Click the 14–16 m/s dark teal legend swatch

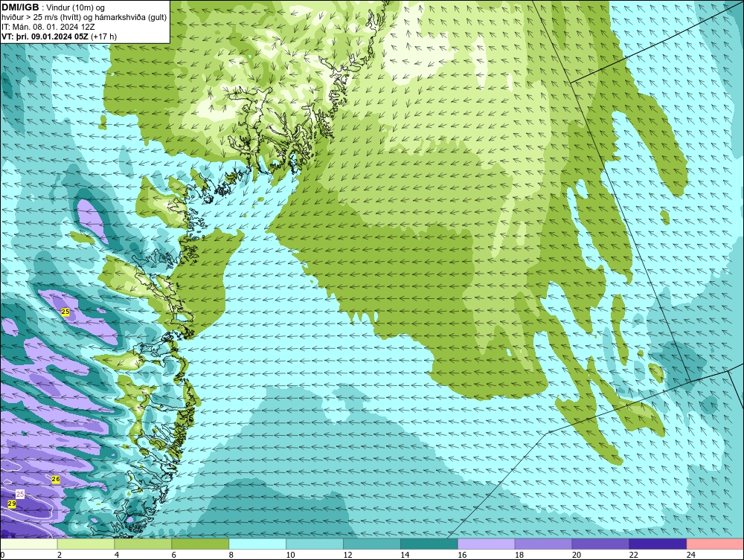[429, 544]
